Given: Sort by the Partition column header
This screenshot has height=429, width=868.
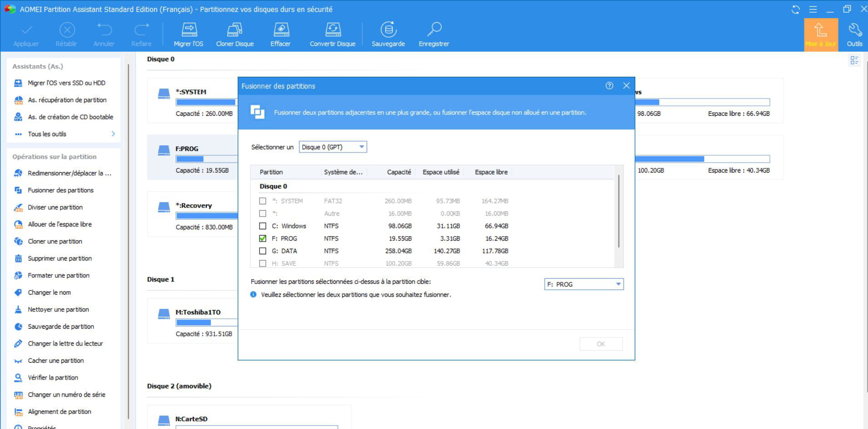Looking at the screenshot, I should pyautogui.click(x=271, y=172).
